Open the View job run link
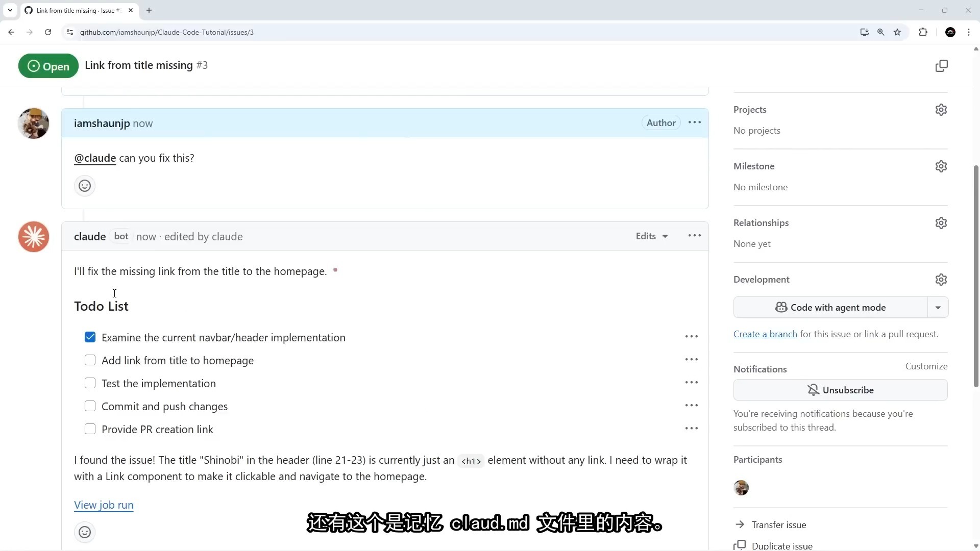Image resolution: width=980 pixels, height=551 pixels. pyautogui.click(x=104, y=505)
